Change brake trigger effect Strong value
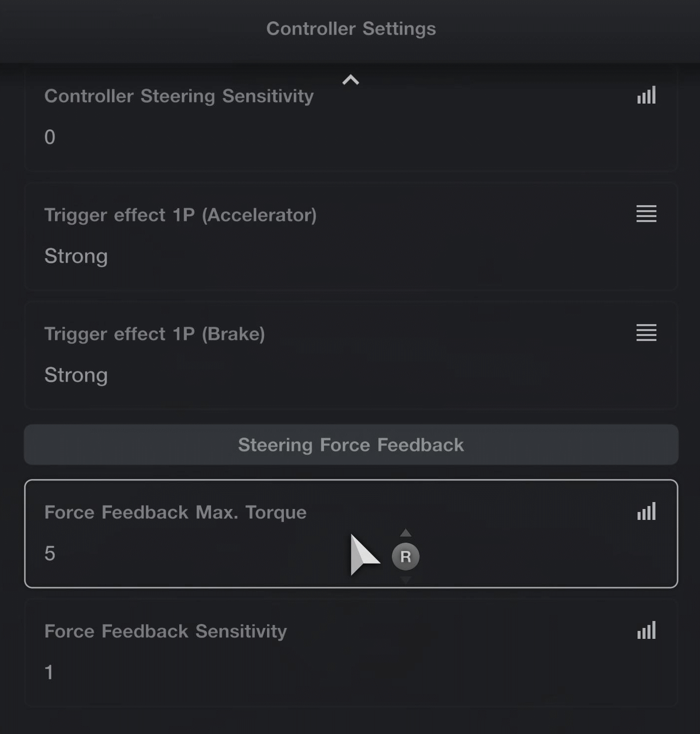700x734 pixels. pyautogui.click(x=76, y=375)
